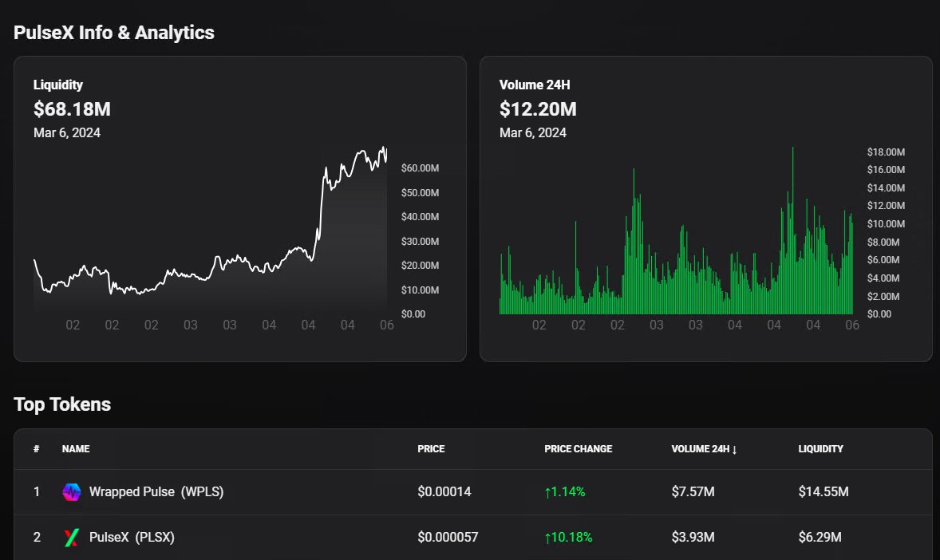Sort table by Liquidity column header
This screenshot has height=560, width=940.
[820, 449]
